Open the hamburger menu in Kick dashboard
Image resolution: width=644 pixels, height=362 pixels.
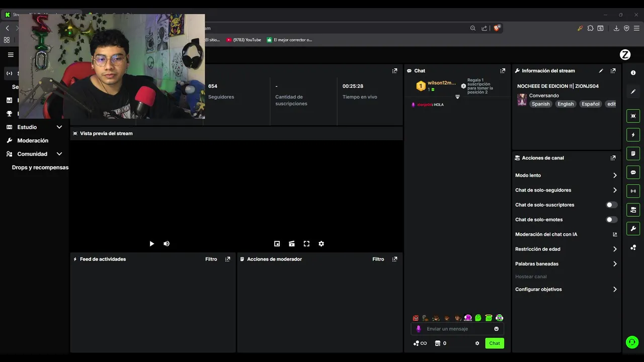pos(11,55)
